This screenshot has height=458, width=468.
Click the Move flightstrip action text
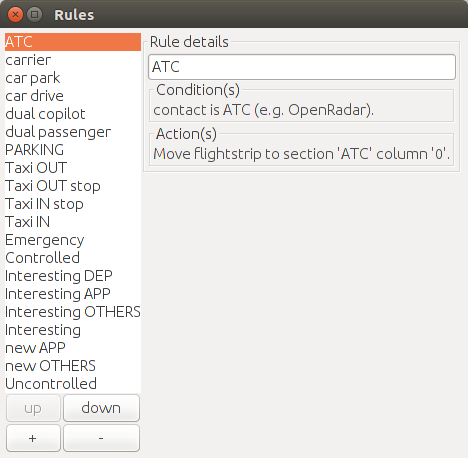pyautogui.click(x=302, y=154)
